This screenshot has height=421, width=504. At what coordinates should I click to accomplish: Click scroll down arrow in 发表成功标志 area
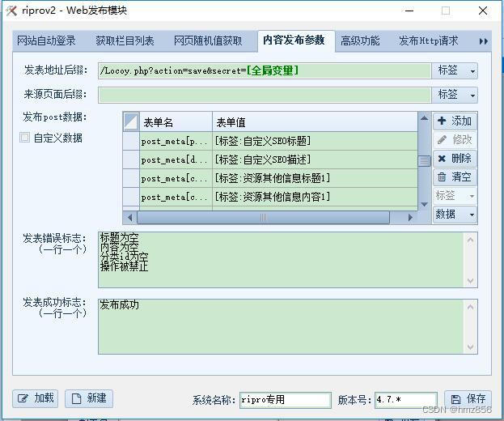470,347
